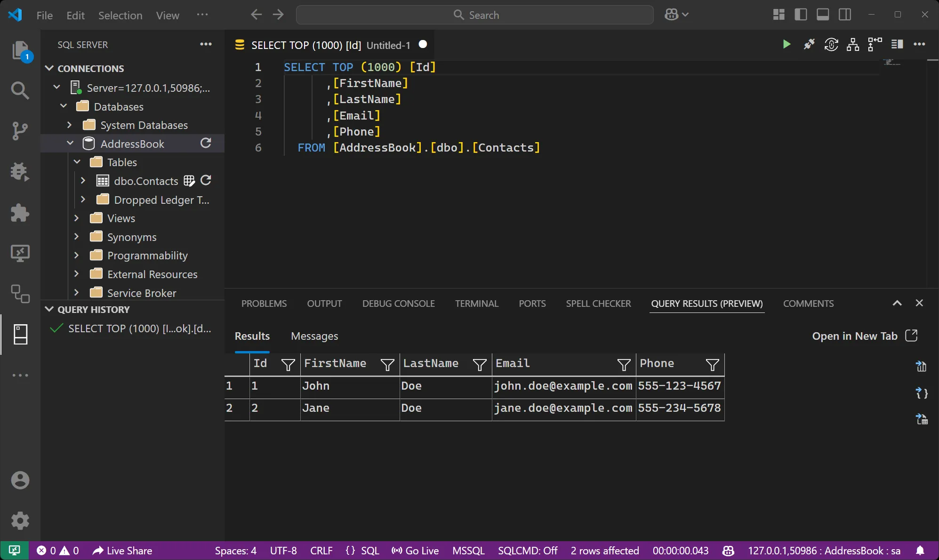
Task: Toggle the secondary side bar layout
Action: [844, 15]
